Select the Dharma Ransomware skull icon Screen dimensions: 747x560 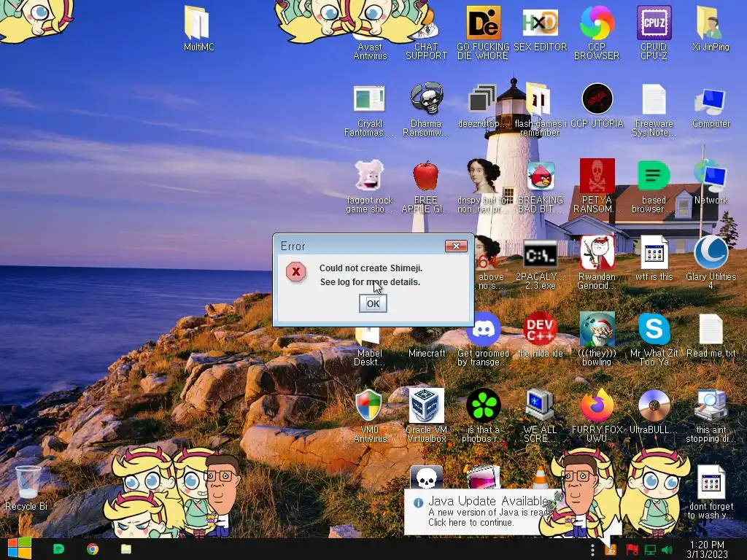tap(426, 98)
